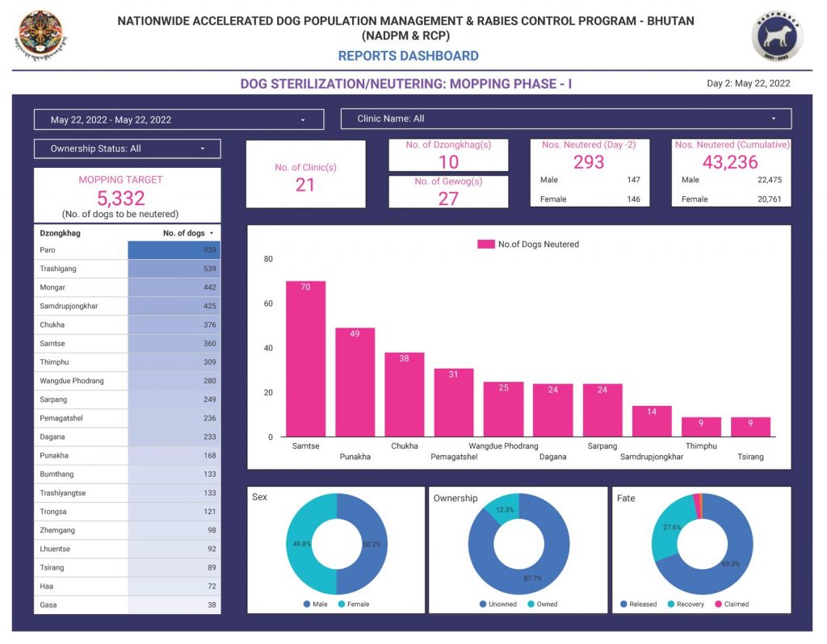Expand the Clinic Name filter dropdown
This screenshot has width=827, height=644.
point(565,119)
